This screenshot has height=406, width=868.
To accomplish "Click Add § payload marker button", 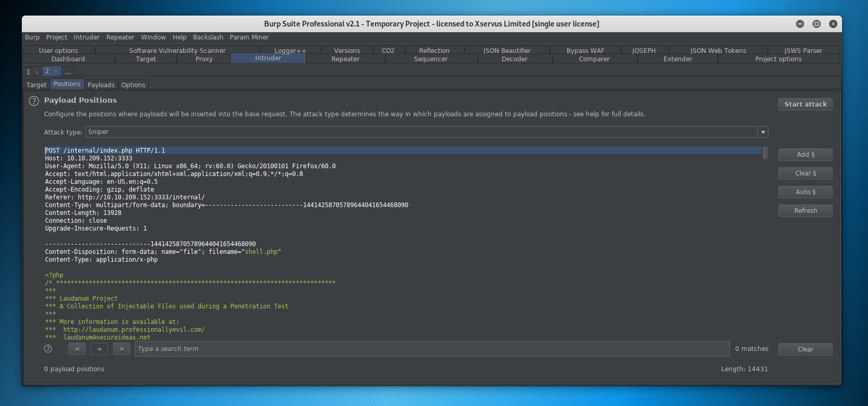I will [x=805, y=155].
